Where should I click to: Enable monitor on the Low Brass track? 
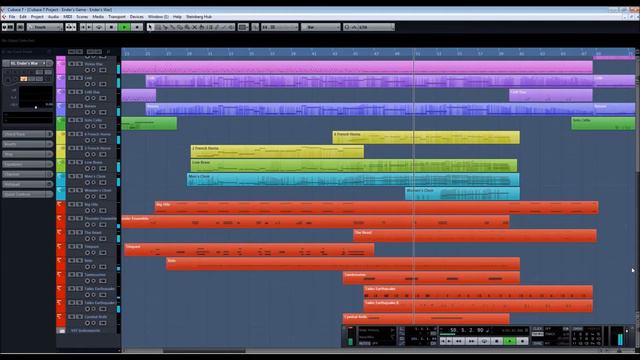[x=94, y=168]
